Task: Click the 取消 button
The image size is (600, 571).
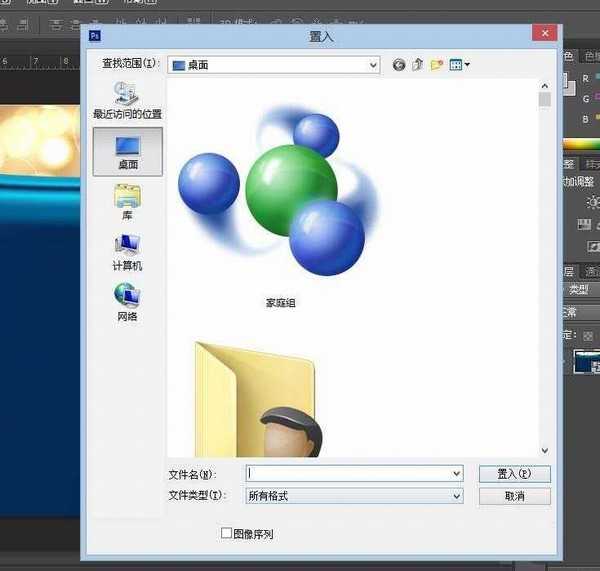Action: [514, 496]
